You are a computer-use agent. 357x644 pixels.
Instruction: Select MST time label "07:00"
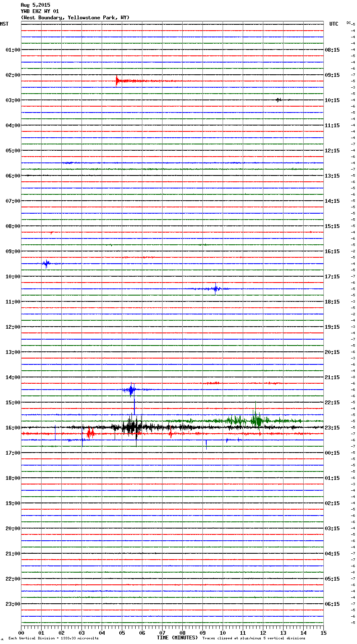pyautogui.click(x=13, y=201)
